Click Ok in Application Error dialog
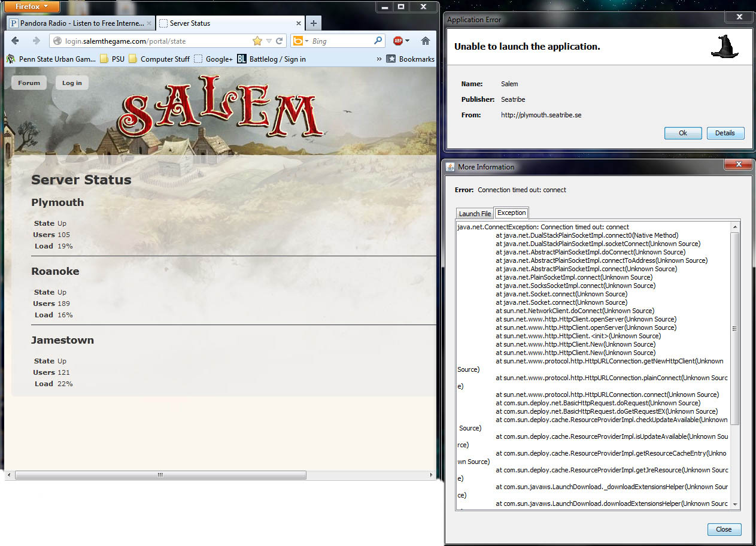 click(682, 133)
